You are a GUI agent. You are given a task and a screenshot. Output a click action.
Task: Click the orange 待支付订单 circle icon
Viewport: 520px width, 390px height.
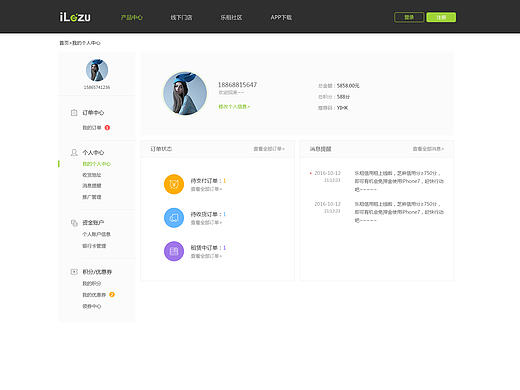tap(174, 184)
